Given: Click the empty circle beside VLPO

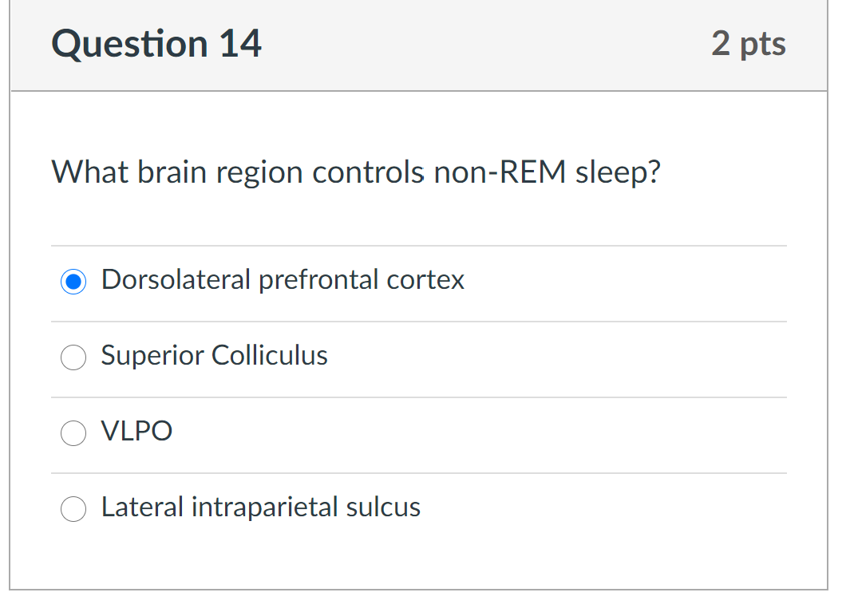Looking at the screenshot, I should coord(73,433).
